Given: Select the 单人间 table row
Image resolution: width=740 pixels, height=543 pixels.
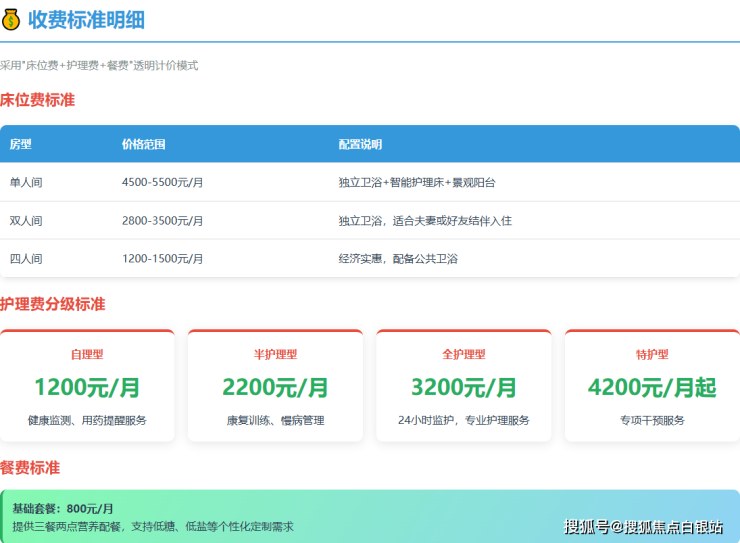Looking at the screenshot, I should coord(369,182).
